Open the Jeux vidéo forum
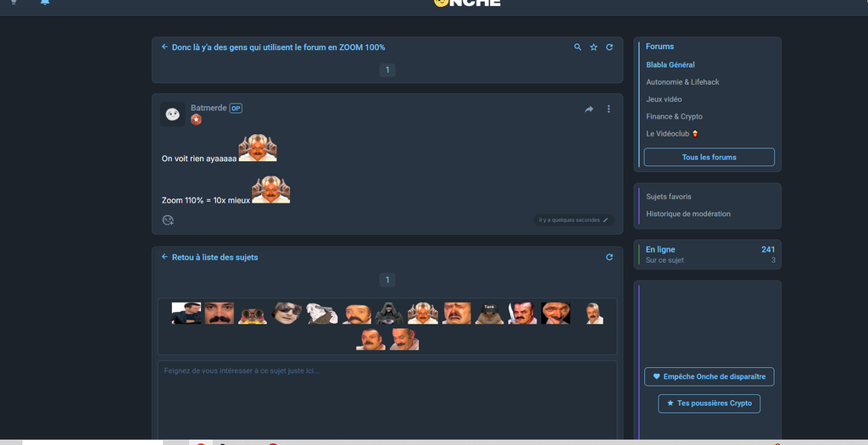The height and width of the screenshot is (445, 868). (x=664, y=99)
